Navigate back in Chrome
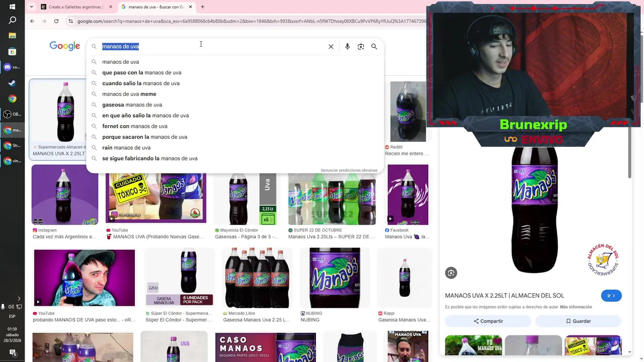 pyautogui.click(x=32, y=21)
